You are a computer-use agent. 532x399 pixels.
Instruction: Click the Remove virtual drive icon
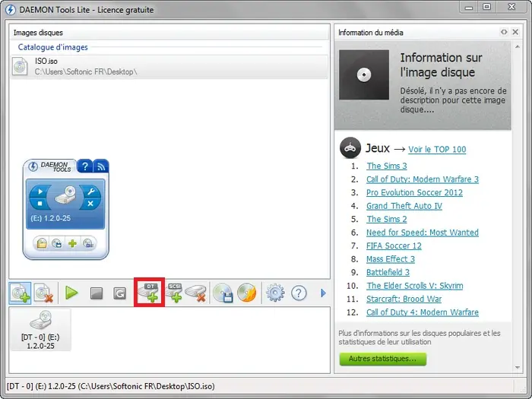[196, 293]
